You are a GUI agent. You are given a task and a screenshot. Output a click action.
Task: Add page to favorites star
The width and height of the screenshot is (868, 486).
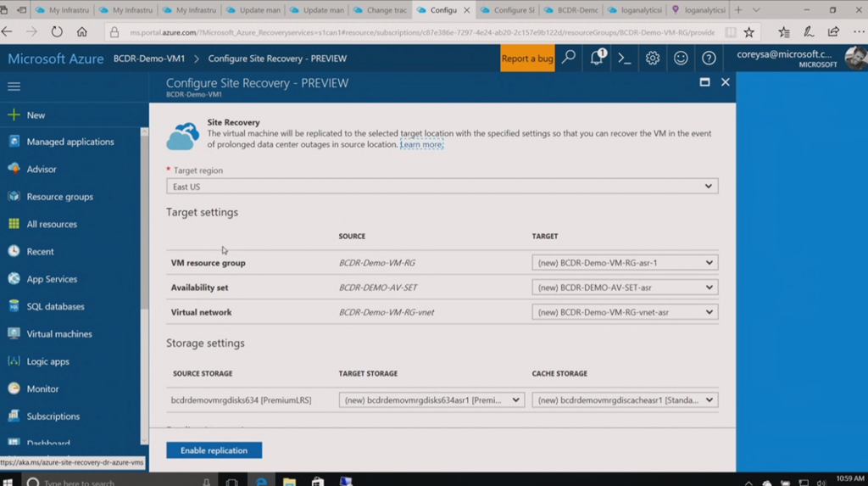[749, 32]
